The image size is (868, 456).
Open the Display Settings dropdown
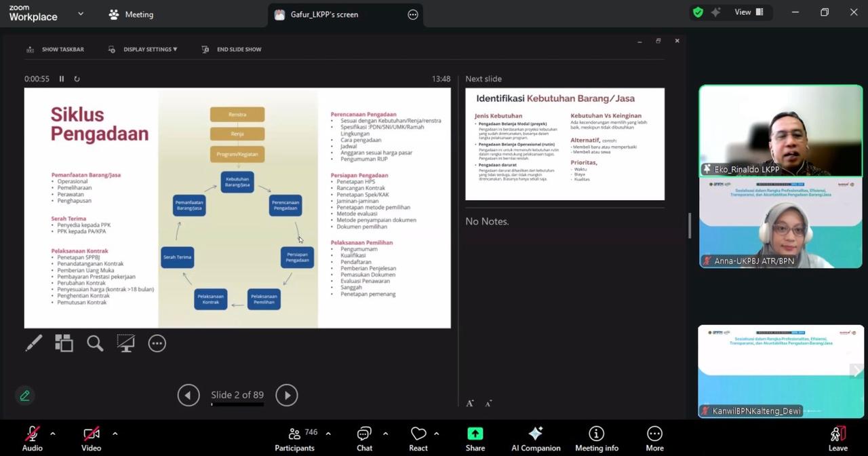click(144, 50)
